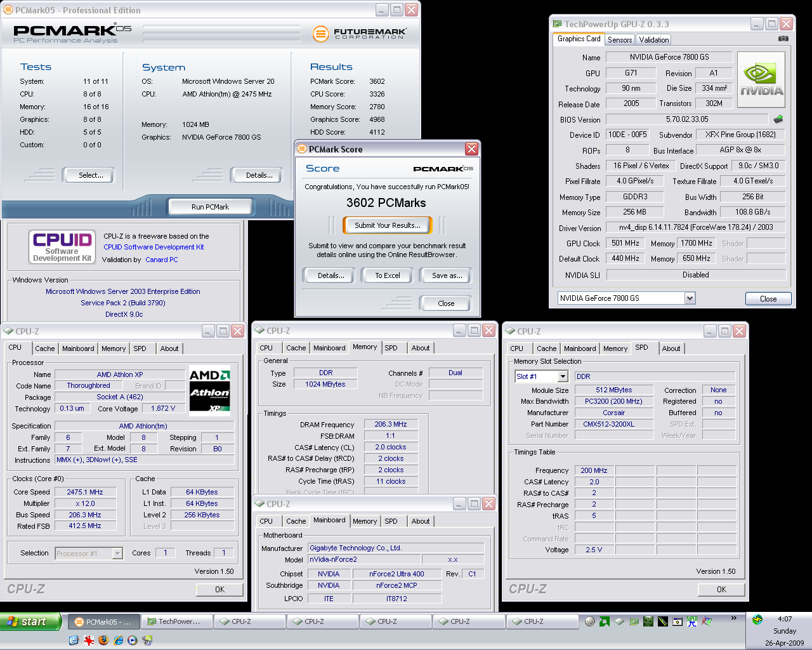Open SPD tab in the CPU-Z Memory window
Viewport: 812px width, 650px height.
391,348
